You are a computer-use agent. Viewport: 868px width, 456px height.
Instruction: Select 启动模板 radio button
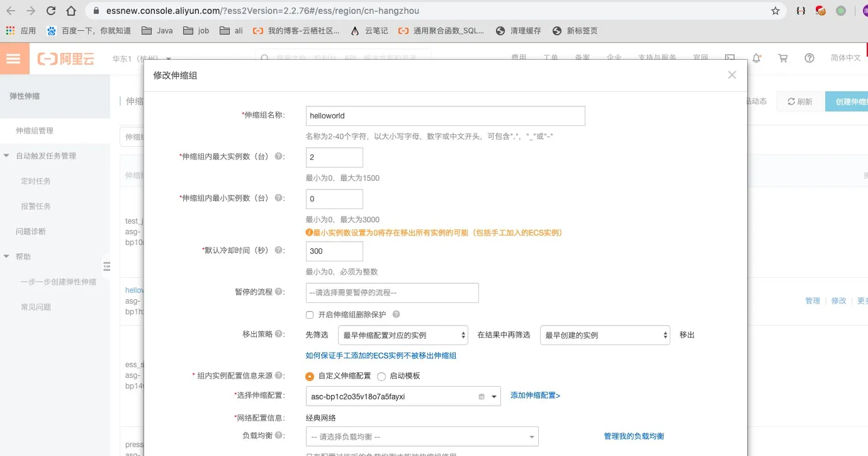coord(381,376)
